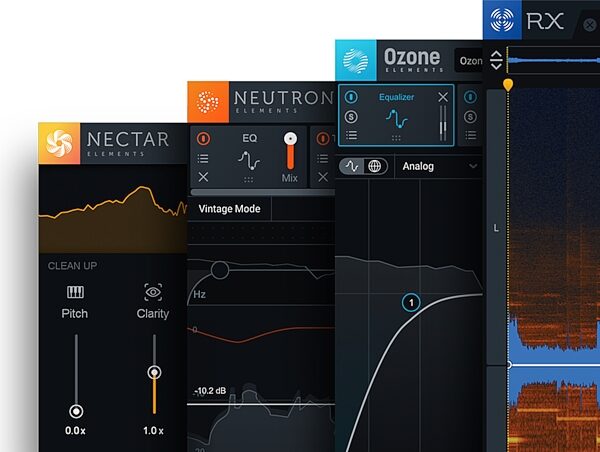Click the Nectar Elements swirl logo
This screenshot has width=600, height=452.
(59, 144)
